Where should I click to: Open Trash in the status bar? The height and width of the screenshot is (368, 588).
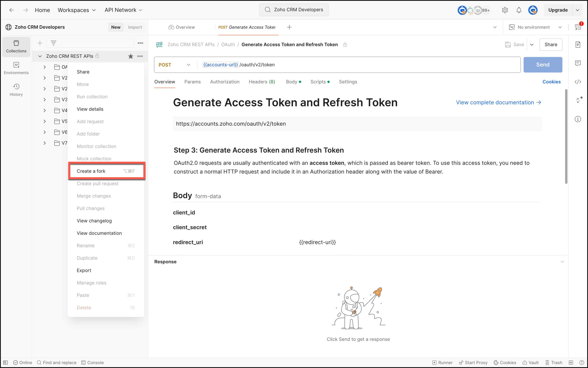click(553, 362)
